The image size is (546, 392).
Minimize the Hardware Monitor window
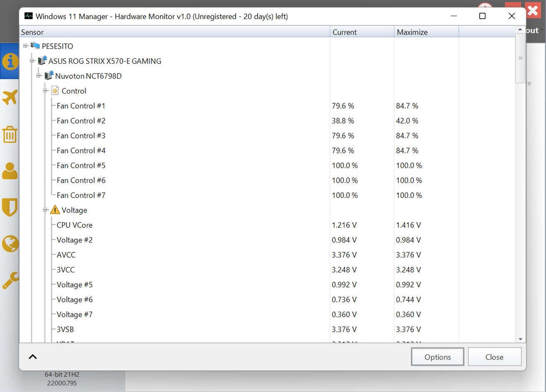coord(454,16)
